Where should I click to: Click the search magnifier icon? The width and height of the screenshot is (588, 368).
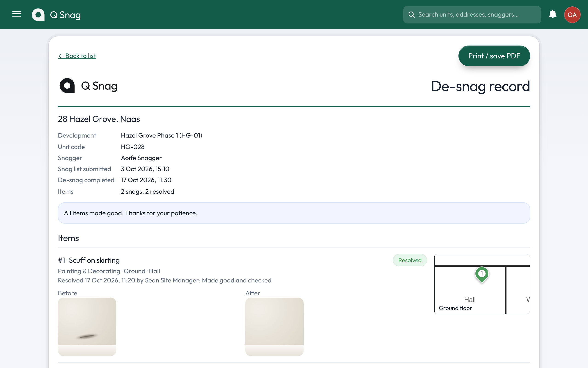pyautogui.click(x=411, y=14)
